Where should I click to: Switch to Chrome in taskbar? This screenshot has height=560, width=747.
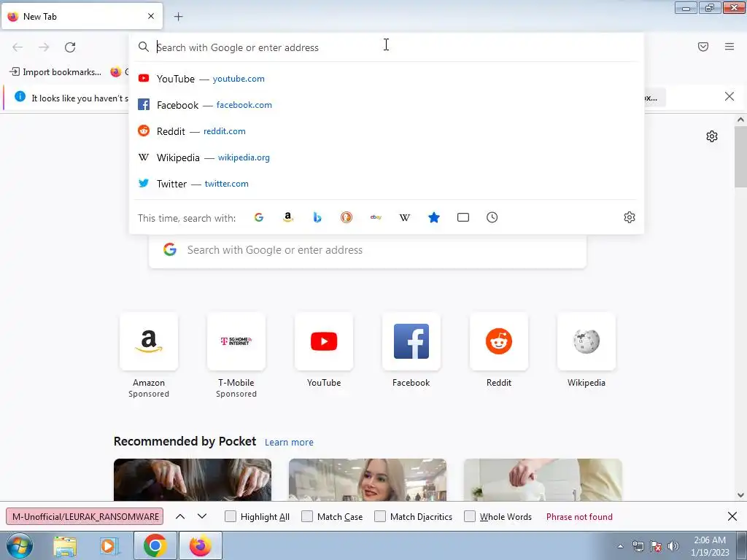155,545
